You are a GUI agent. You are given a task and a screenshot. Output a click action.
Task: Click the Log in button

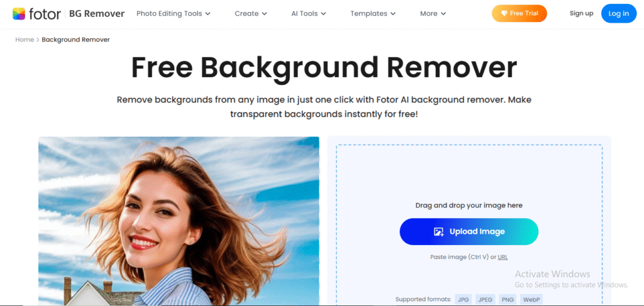click(619, 14)
